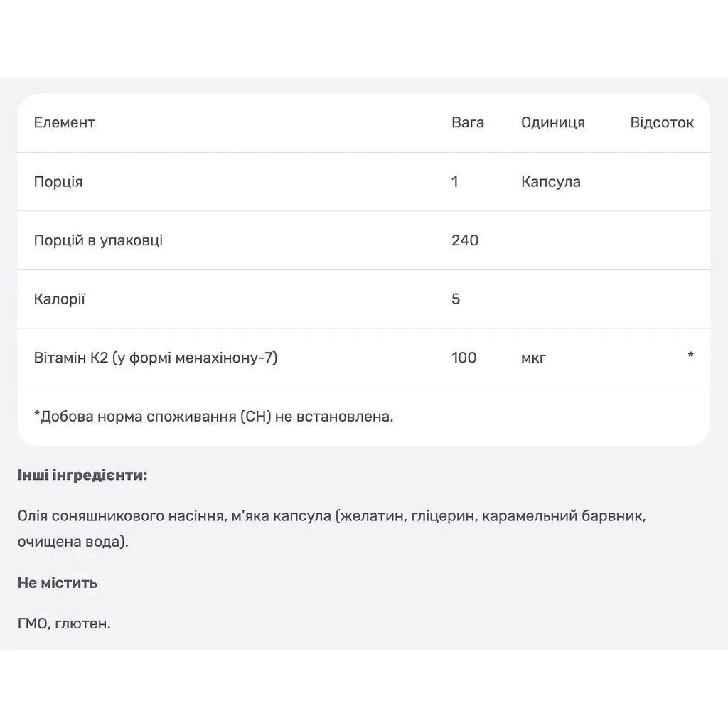
Task: Click the Добова норма споживання footnote
Action: [x=213, y=417]
